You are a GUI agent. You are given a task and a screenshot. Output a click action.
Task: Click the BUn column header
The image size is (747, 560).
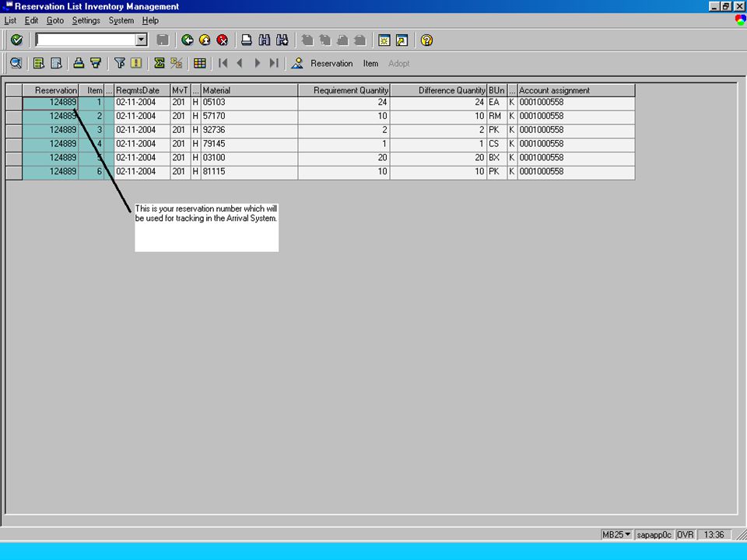(497, 90)
